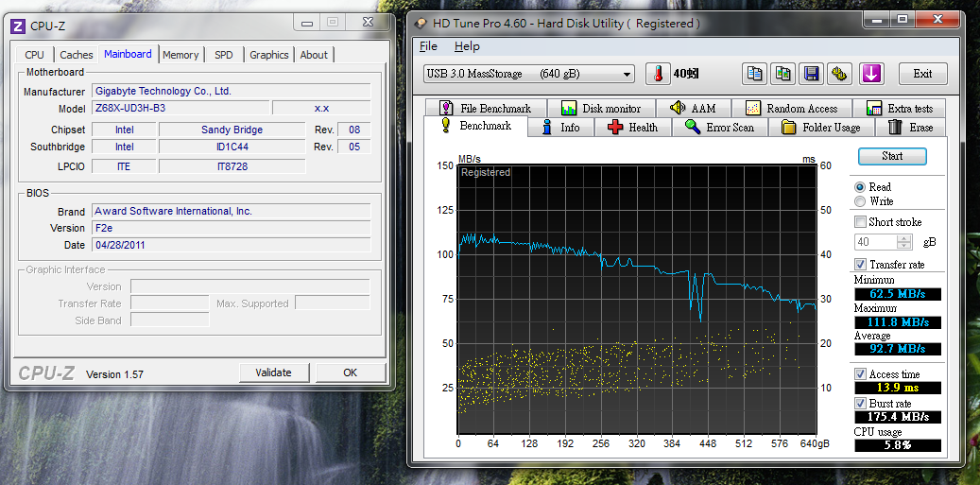Click the BIOS Date 04/28/2011 field
Viewport: 980px width, 485px height.
[232, 245]
